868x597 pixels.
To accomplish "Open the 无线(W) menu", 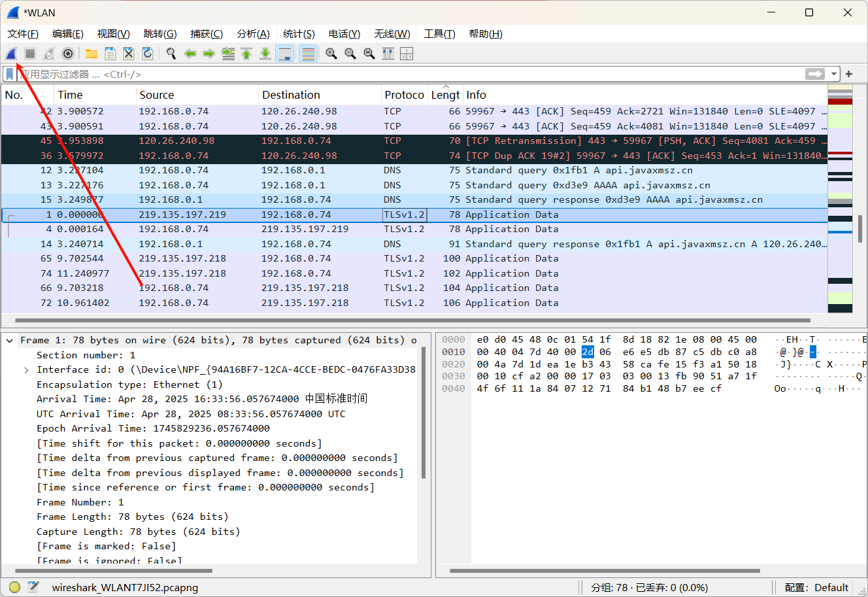I will (x=392, y=34).
